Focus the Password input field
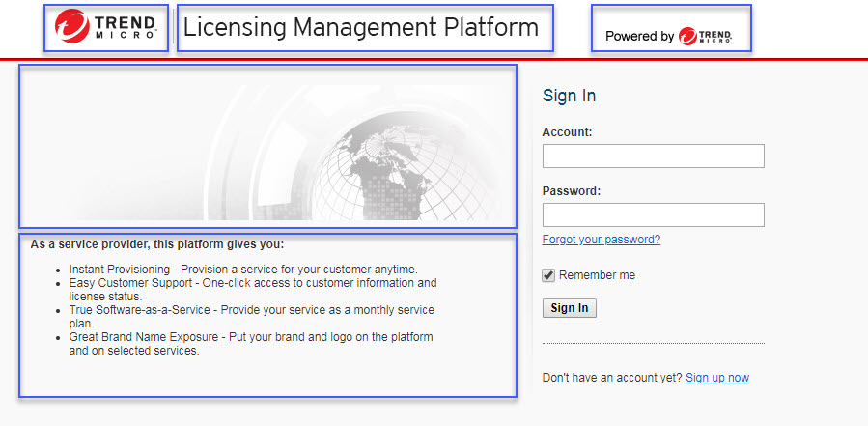The image size is (868, 426). click(653, 214)
